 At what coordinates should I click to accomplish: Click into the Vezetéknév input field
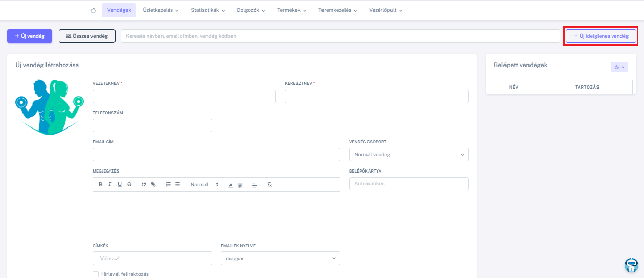tap(184, 97)
